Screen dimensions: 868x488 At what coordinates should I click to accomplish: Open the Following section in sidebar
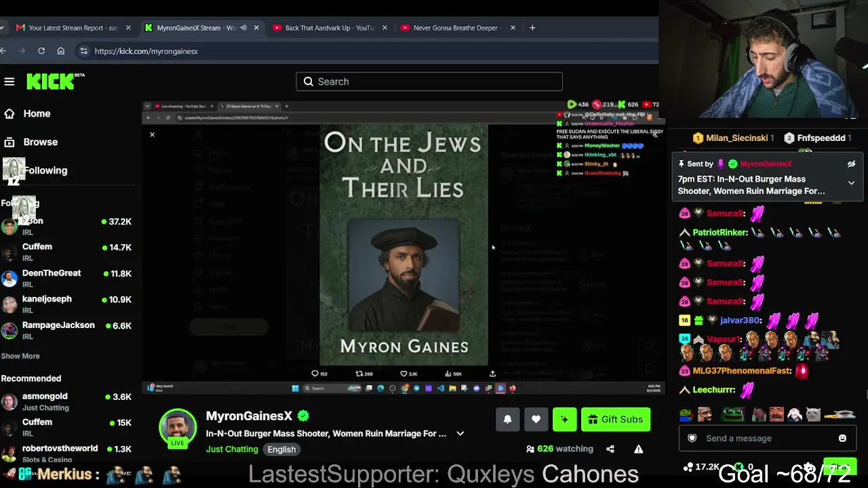pos(45,171)
